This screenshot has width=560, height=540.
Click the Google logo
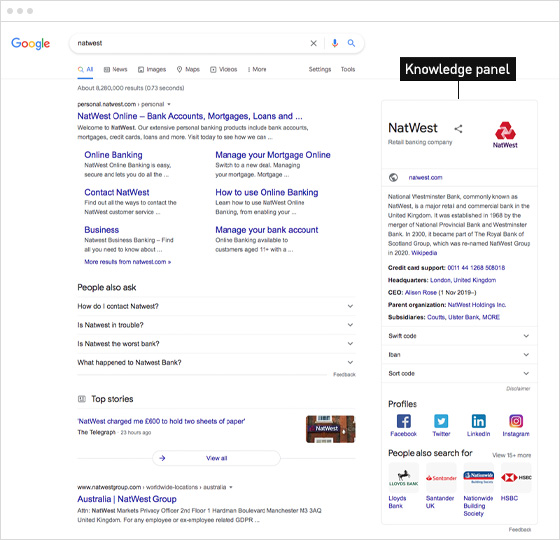point(31,44)
